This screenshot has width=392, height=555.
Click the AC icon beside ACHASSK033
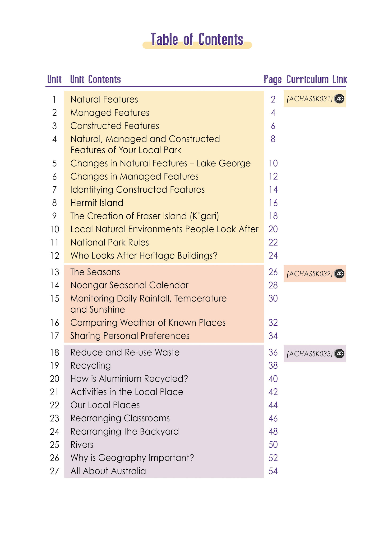tap(340, 354)
